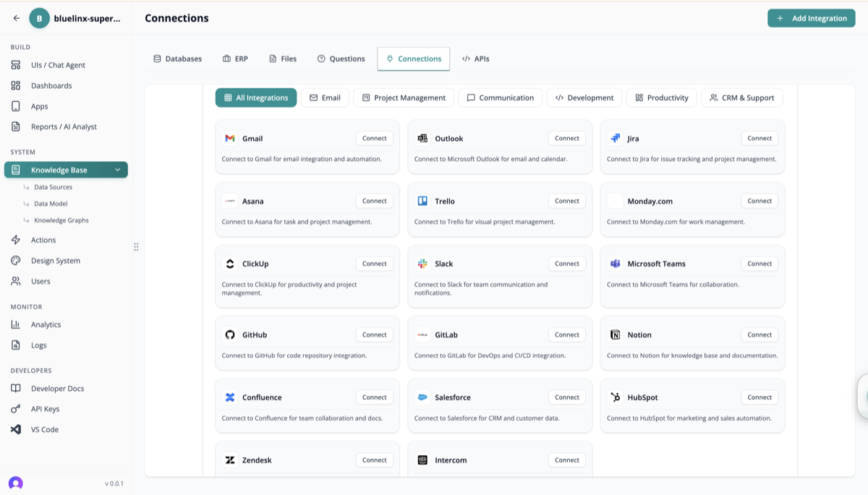Connect the Salesforce integration
Viewport: 868px width, 495px height.
click(x=567, y=397)
